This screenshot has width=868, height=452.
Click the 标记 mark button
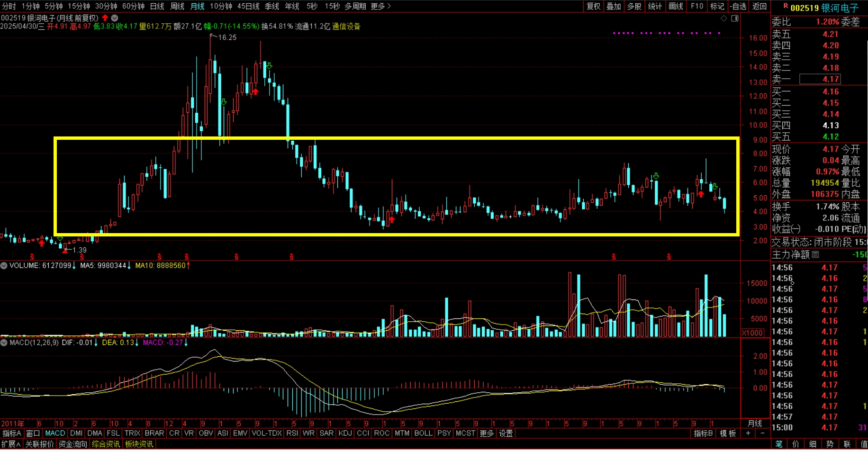[x=717, y=6]
